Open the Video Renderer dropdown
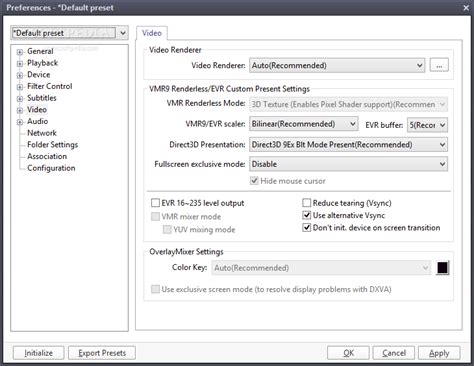Screen dimensions: 474x366 click(x=337, y=65)
